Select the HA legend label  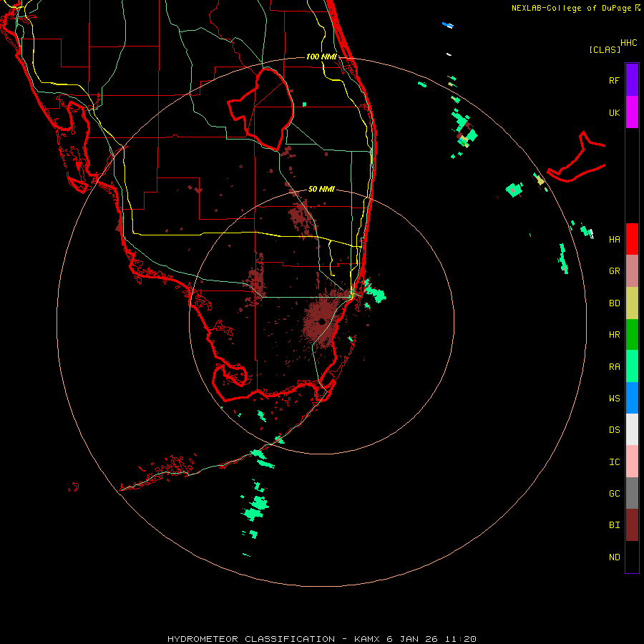pos(614,240)
